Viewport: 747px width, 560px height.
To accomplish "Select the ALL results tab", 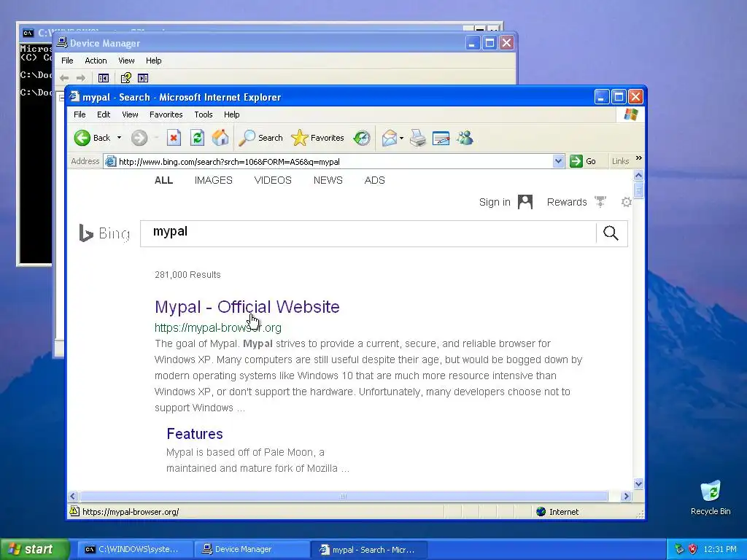I will click(163, 181).
